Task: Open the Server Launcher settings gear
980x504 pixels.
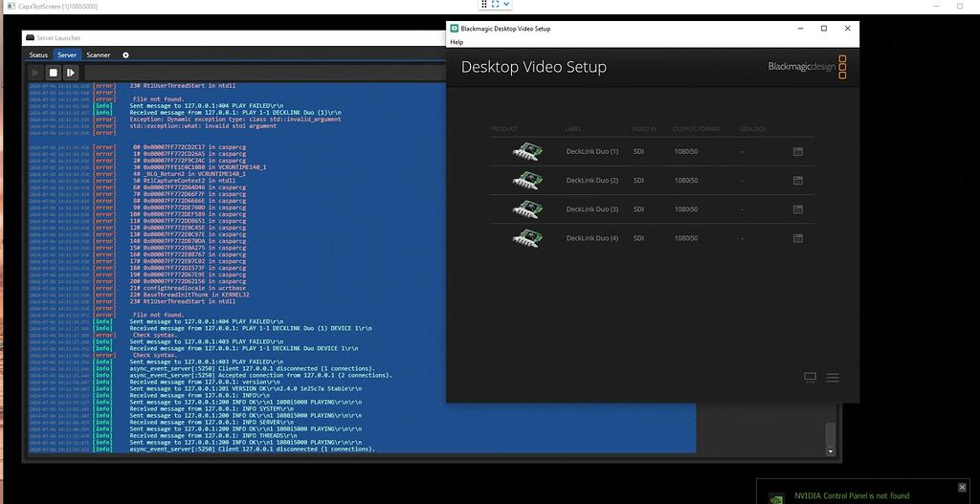Action: pyautogui.click(x=125, y=55)
